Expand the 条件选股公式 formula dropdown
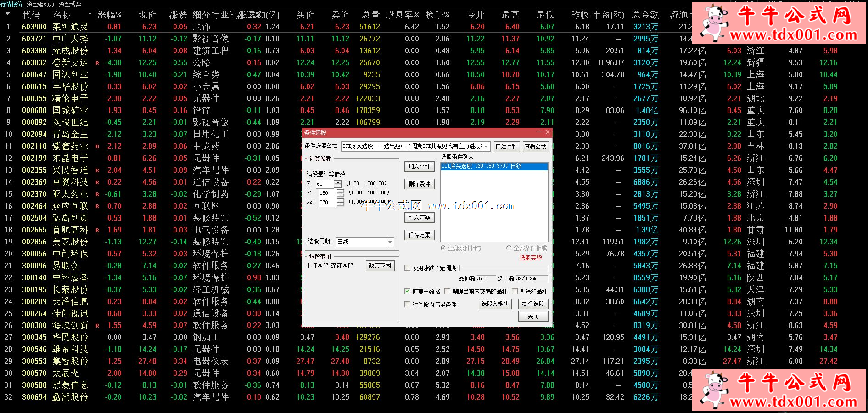 click(487, 147)
